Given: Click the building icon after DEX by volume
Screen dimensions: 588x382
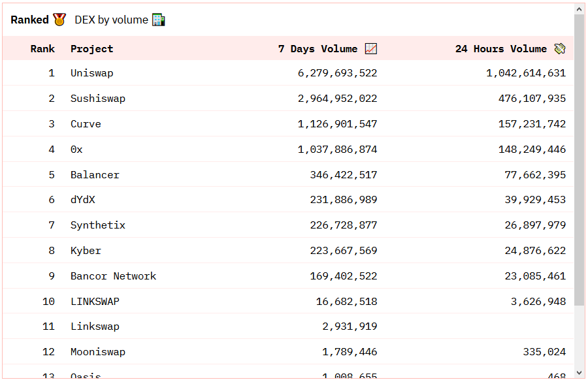Looking at the screenshot, I should pos(159,20).
